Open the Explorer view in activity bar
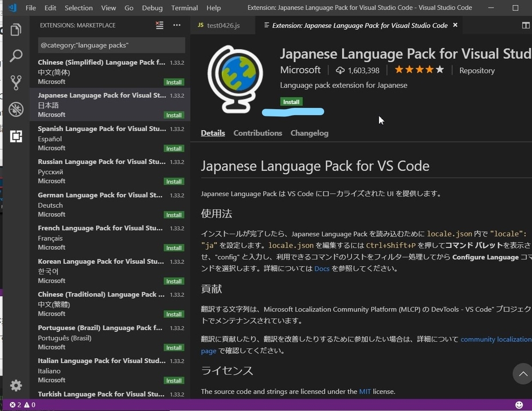 point(16,30)
